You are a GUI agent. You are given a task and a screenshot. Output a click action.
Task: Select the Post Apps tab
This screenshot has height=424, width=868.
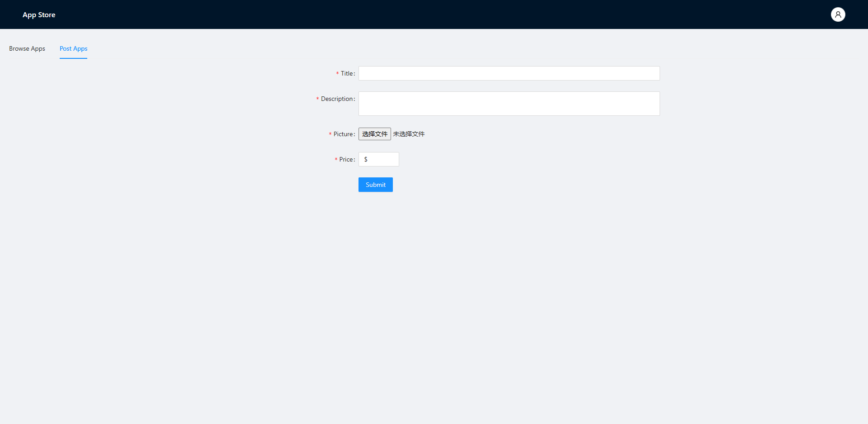(x=73, y=48)
